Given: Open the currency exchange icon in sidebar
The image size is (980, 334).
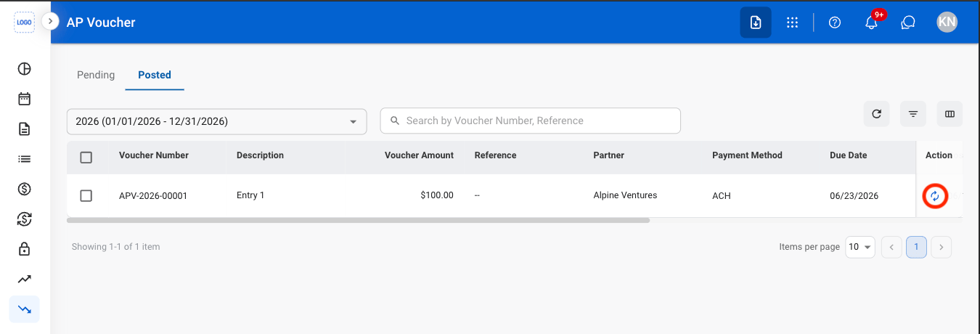Looking at the screenshot, I should (25, 219).
